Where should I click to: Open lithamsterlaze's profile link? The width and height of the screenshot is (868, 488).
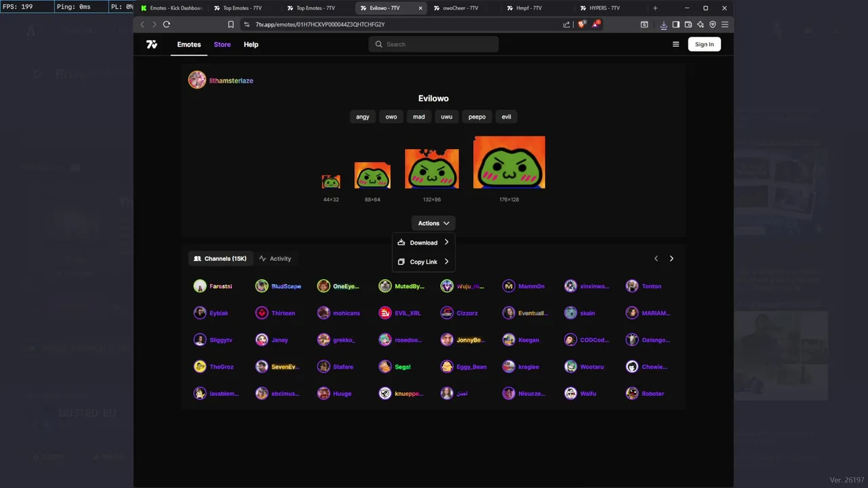pos(231,81)
